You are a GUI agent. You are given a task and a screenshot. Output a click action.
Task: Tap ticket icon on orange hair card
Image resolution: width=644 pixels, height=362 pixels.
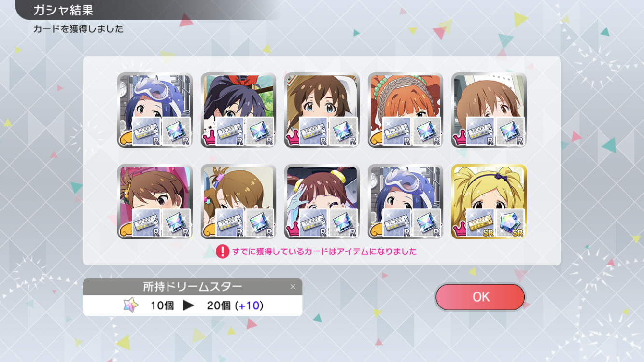397,131
